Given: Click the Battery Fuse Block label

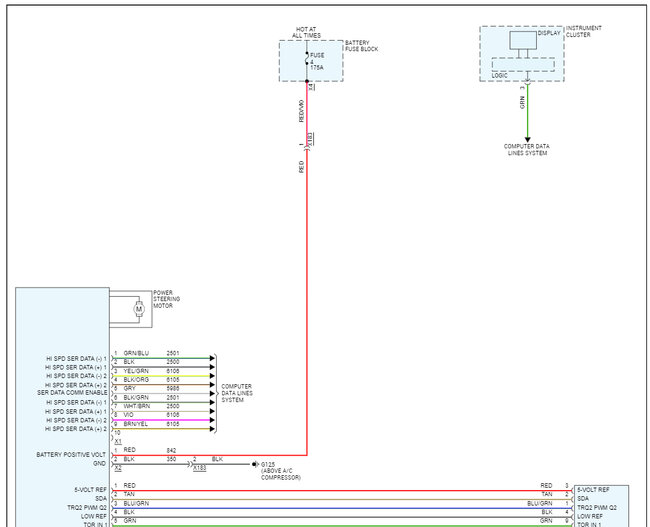Looking at the screenshot, I should click(361, 46).
